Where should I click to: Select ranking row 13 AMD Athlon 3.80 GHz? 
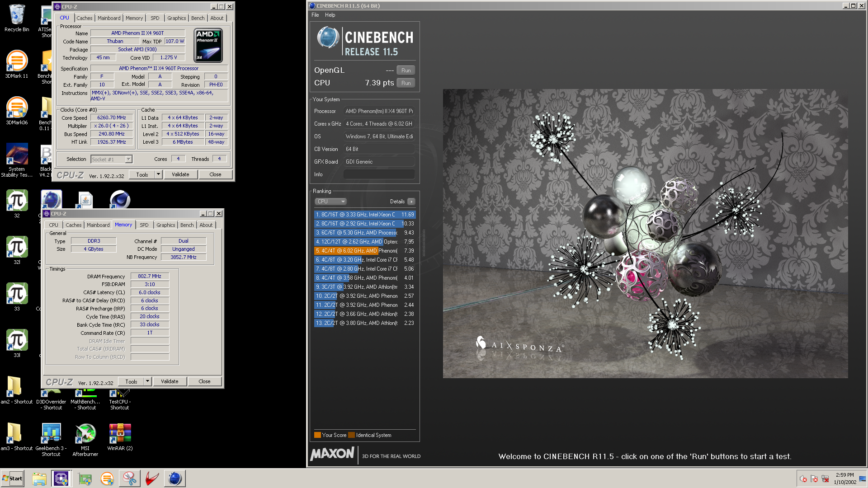365,323
